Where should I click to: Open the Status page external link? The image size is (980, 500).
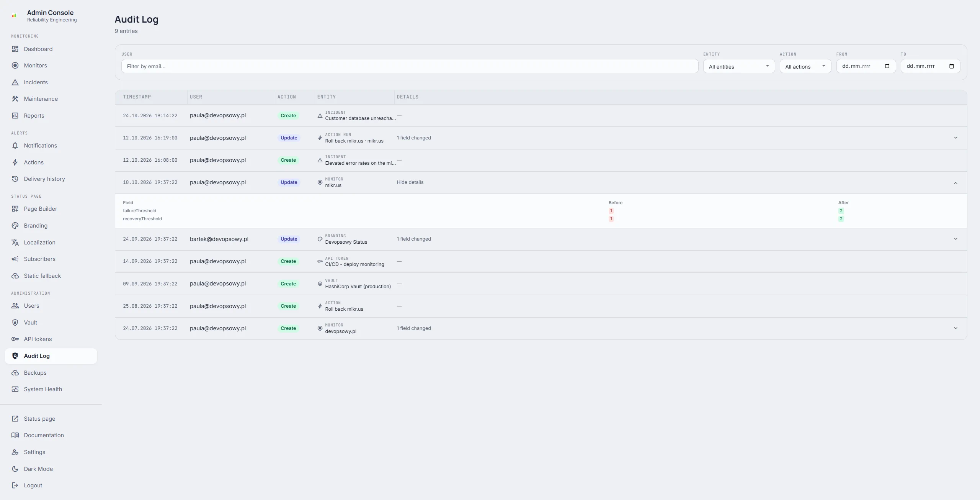51,419
